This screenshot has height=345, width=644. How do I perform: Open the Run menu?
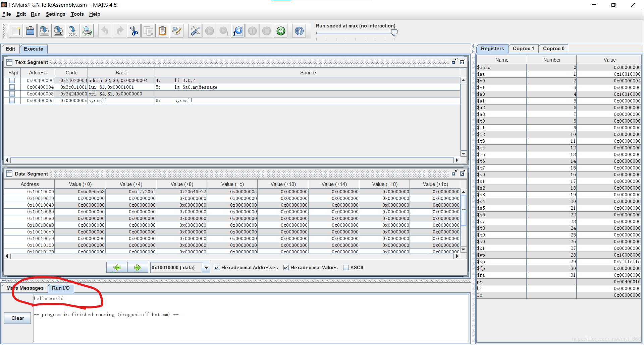(x=36, y=14)
